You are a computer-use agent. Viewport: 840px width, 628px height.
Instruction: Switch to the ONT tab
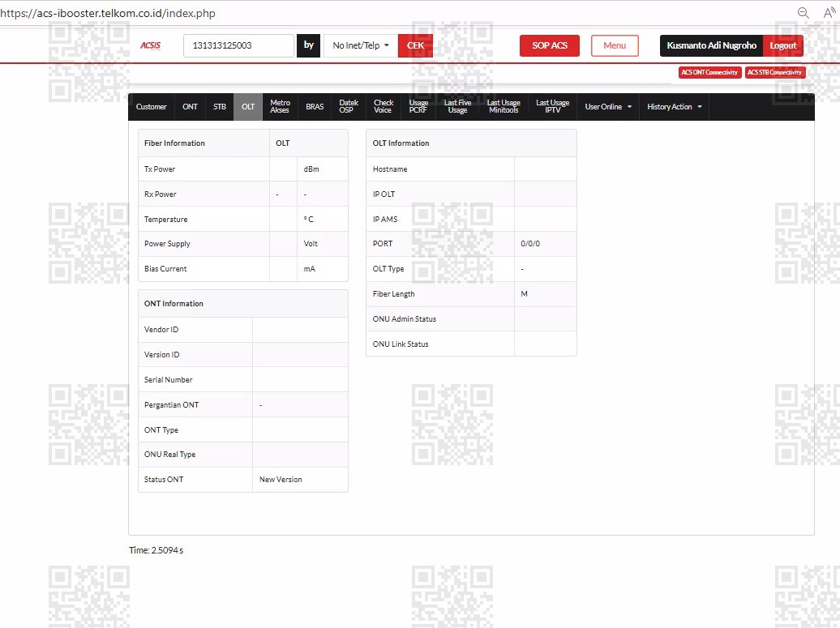(x=190, y=106)
